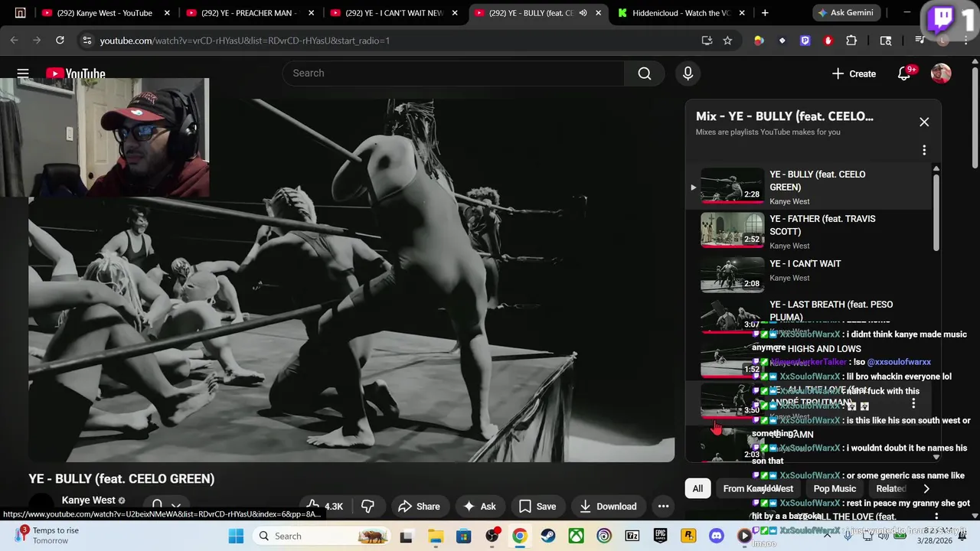This screenshot has width=980, height=551.
Task: Bookmark this page with star icon
Action: pos(727,40)
